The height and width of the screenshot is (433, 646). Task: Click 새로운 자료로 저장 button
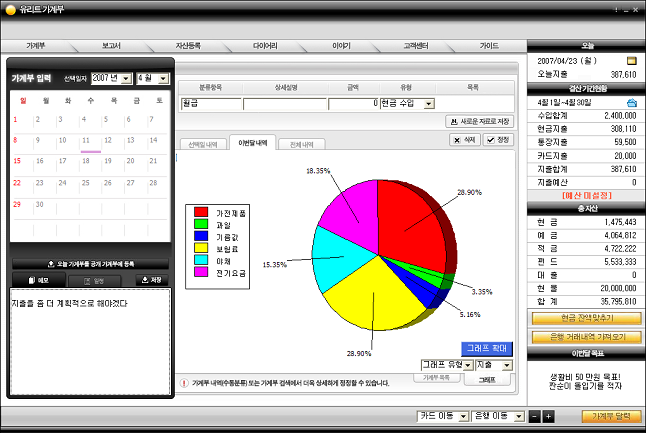click(480, 122)
